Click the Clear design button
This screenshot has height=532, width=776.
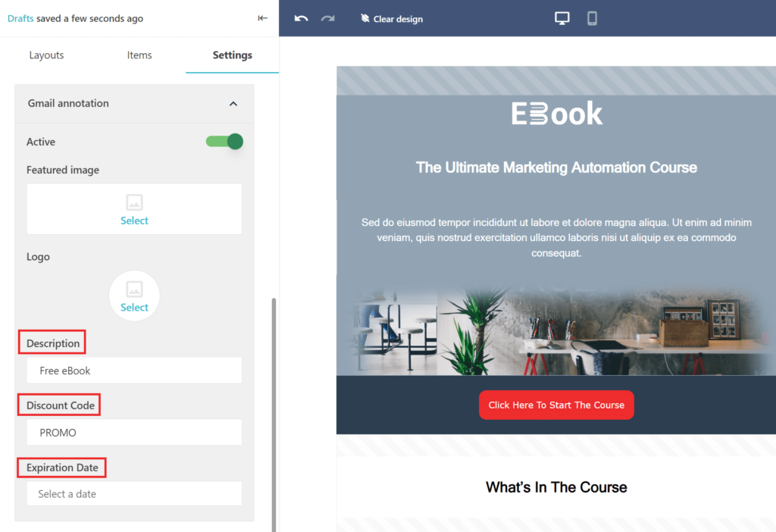pos(392,19)
